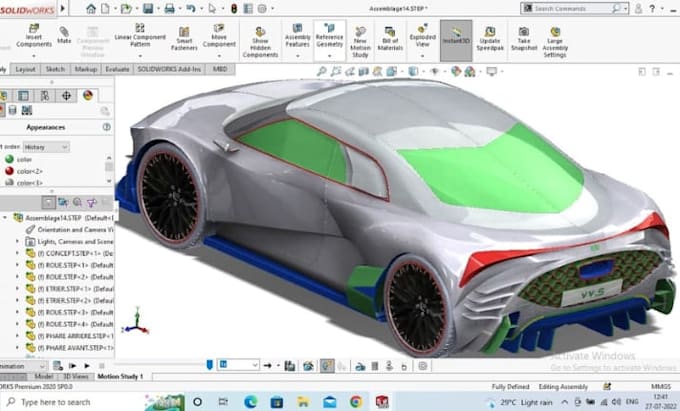Switch to the Markup tab

pyautogui.click(x=85, y=69)
